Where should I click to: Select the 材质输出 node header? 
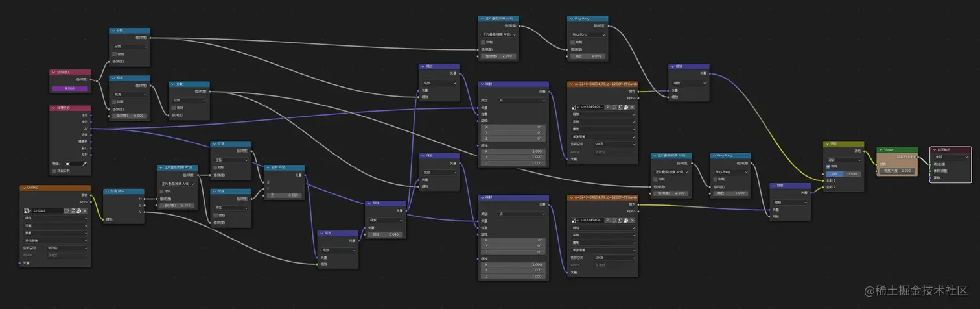pos(951,150)
